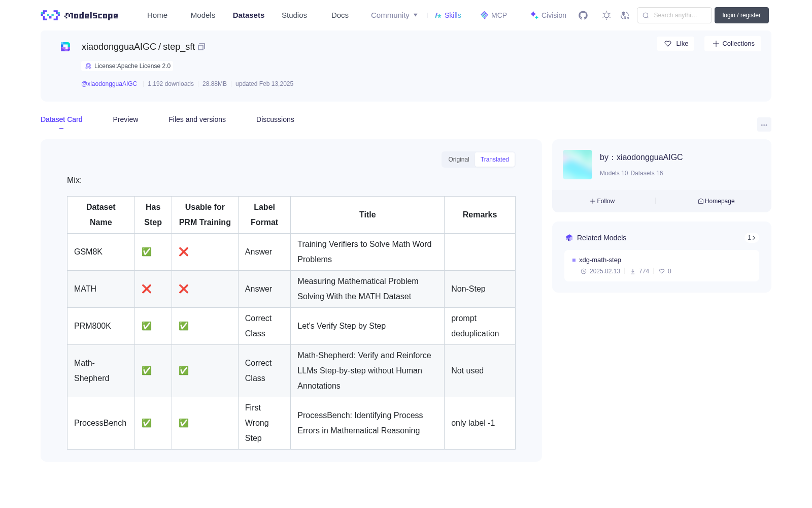812x508 pixels.
Task: Toggle the light/dark theme icon
Action: (606, 15)
